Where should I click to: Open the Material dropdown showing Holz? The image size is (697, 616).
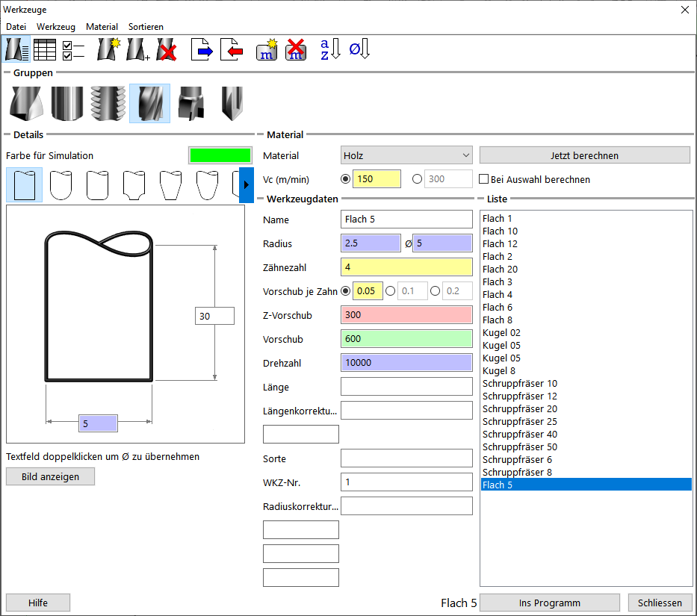pos(406,155)
